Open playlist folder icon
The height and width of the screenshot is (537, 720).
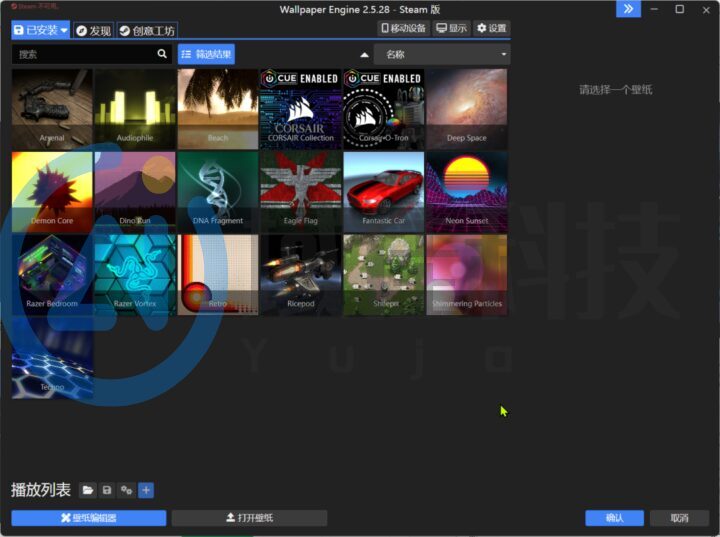click(87, 490)
